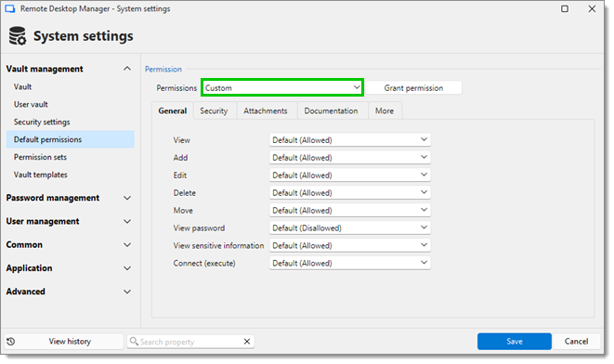This screenshot has height=364, width=614.
Task: Open the Permissions Custom dropdown
Action: [x=282, y=87]
